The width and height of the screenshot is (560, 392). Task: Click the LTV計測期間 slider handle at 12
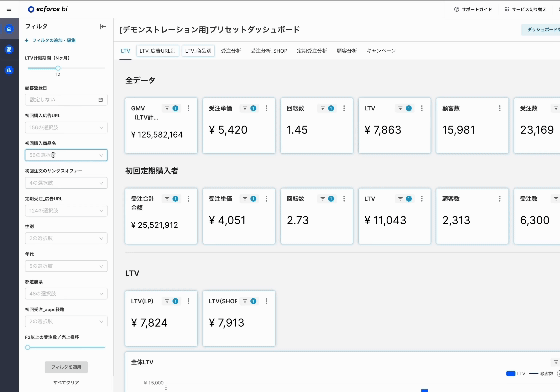click(x=58, y=68)
